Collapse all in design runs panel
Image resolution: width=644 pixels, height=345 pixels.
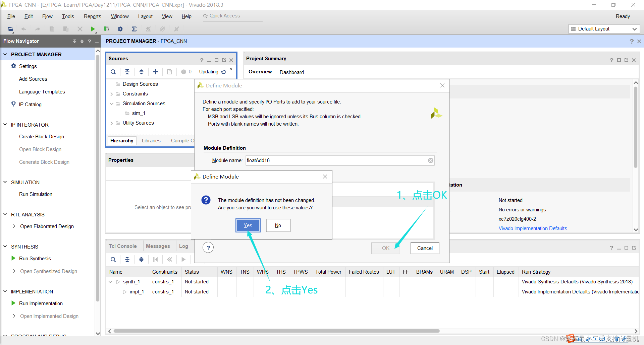click(127, 259)
